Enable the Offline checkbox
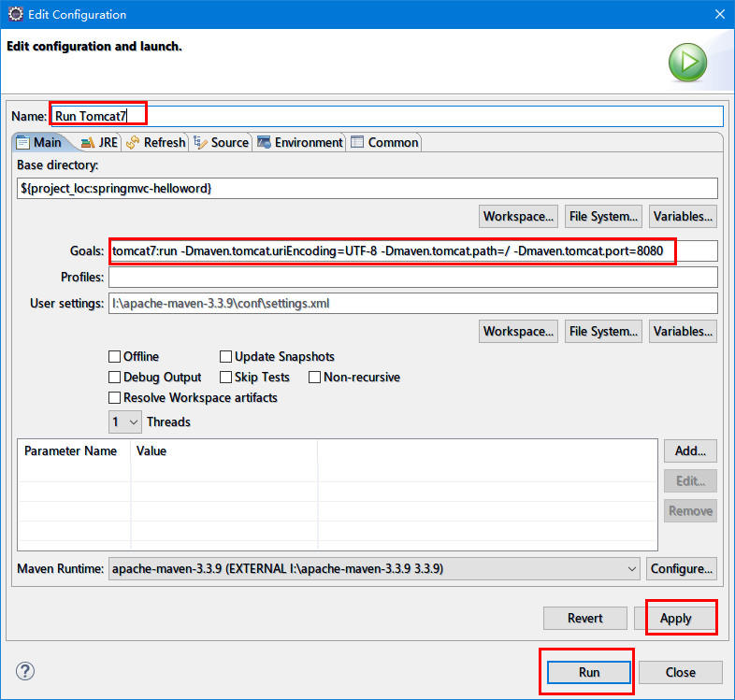735x700 pixels. pyautogui.click(x=114, y=357)
